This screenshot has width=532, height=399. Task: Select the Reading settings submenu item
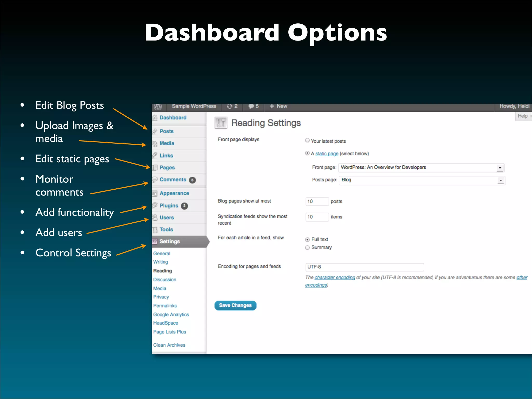click(x=162, y=271)
